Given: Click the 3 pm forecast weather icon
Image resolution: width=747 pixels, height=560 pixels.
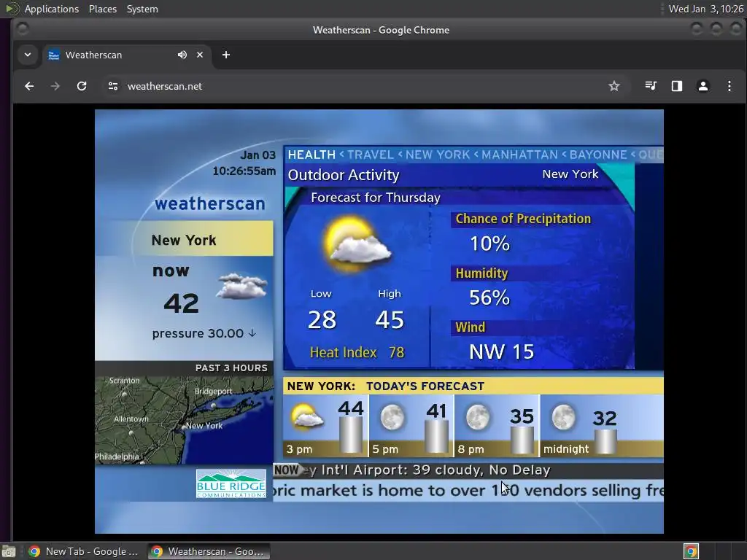Looking at the screenshot, I should click(x=307, y=416).
